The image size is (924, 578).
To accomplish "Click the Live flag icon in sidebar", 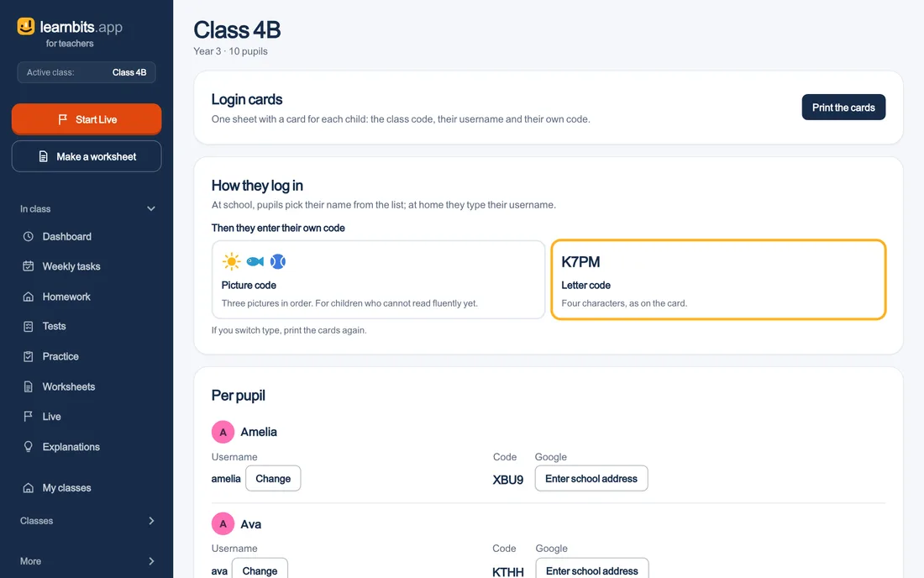I will pos(29,417).
